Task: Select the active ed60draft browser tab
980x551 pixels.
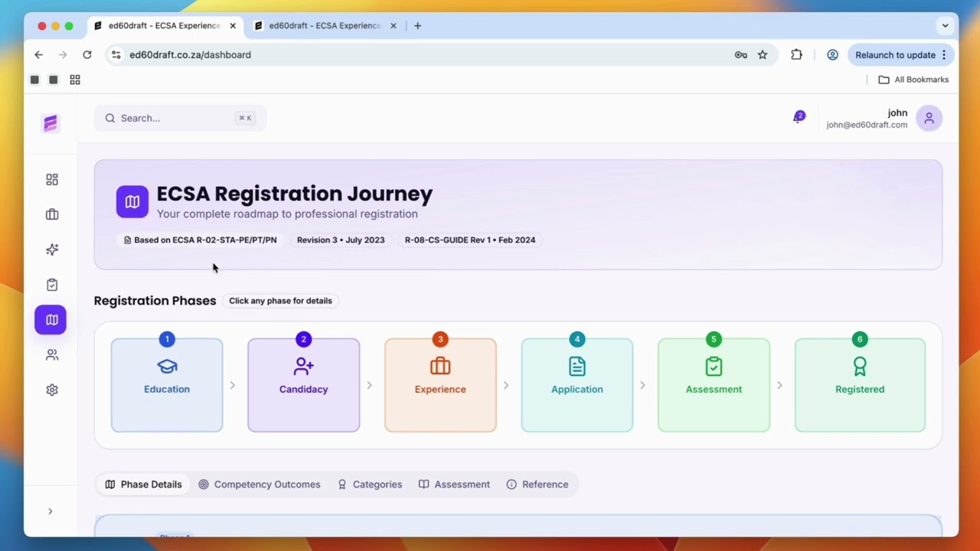Action: (165, 26)
